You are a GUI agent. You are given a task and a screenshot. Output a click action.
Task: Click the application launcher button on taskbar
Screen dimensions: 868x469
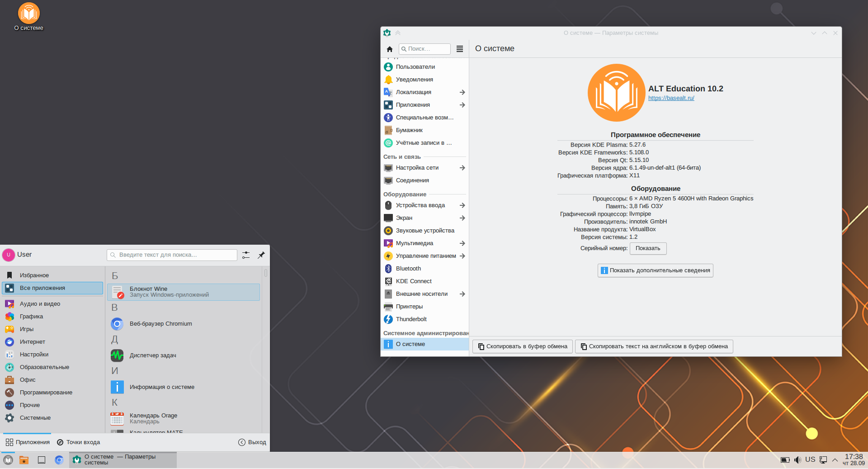pyautogui.click(x=8, y=460)
